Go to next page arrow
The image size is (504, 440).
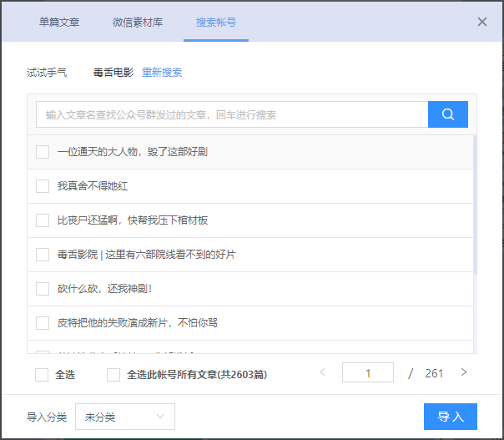464,372
